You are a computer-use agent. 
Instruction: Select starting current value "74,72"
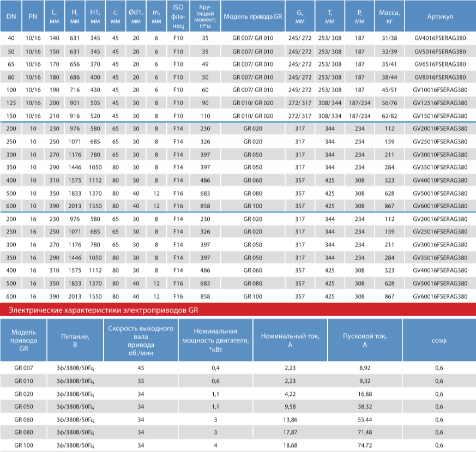[365, 445]
